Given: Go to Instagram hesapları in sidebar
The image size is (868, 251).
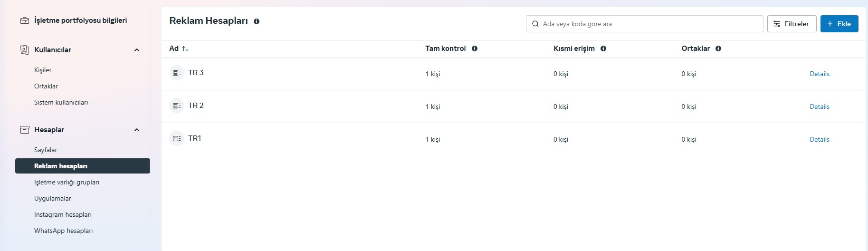Looking at the screenshot, I should tap(63, 214).
